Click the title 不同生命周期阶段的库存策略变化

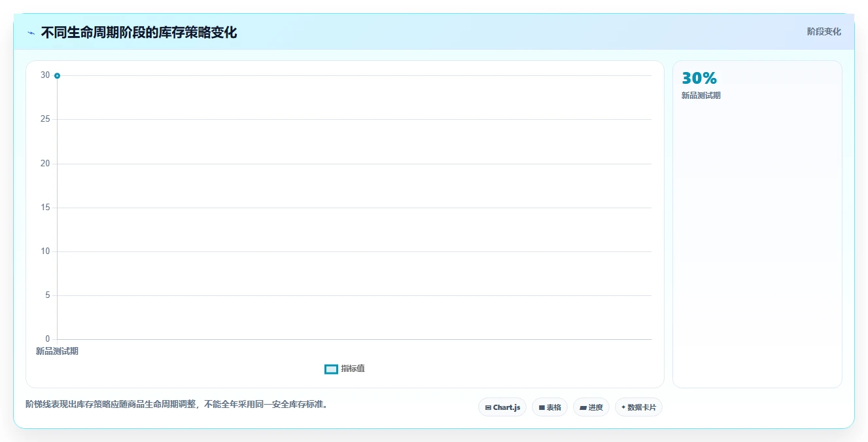(x=139, y=33)
